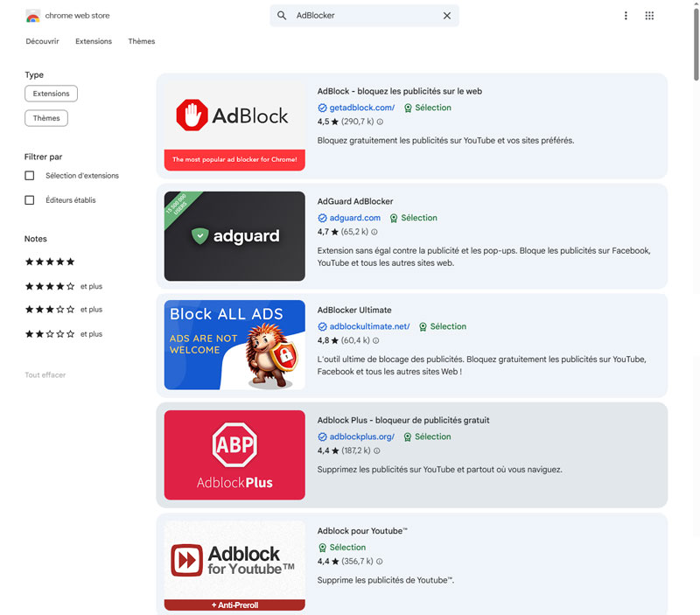700x615 pixels.
Task: Click description 'Supprime les publicités de Youtube'
Action: click(386, 580)
